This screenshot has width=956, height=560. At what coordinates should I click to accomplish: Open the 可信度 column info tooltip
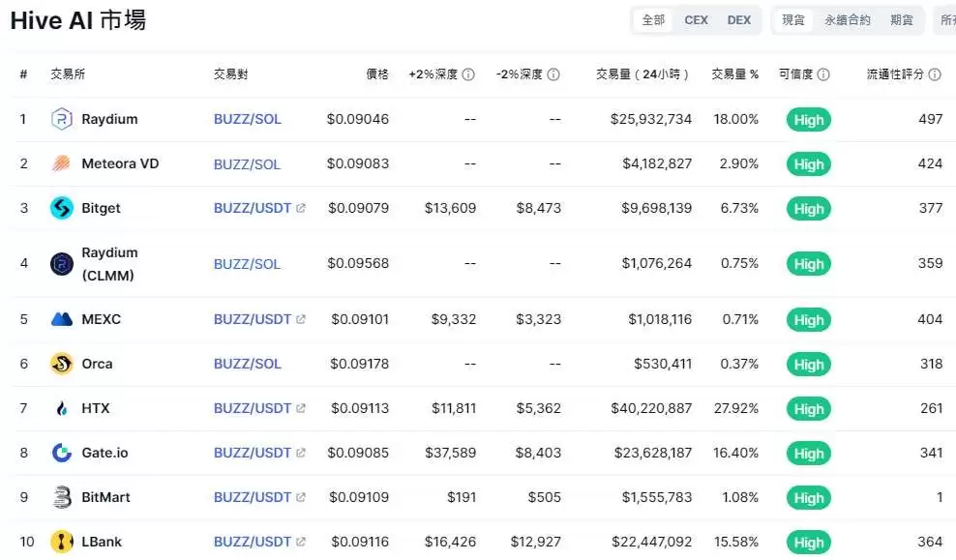point(822,74)
